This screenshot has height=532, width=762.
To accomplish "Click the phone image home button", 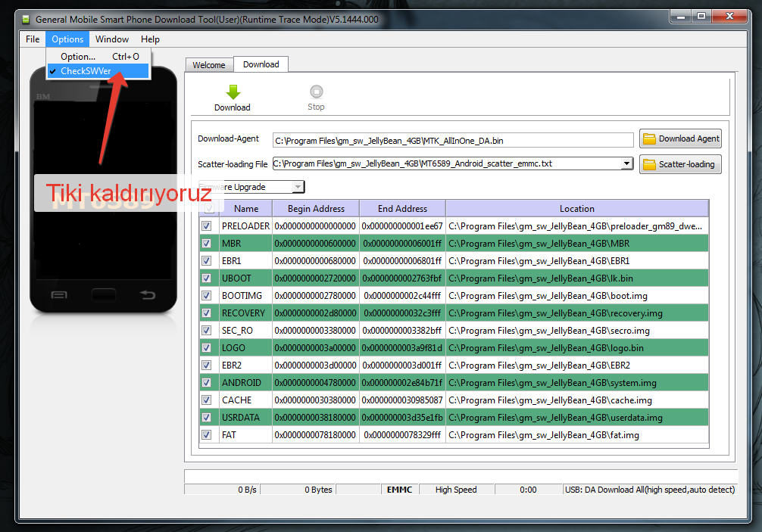I will tap(104, 294).
